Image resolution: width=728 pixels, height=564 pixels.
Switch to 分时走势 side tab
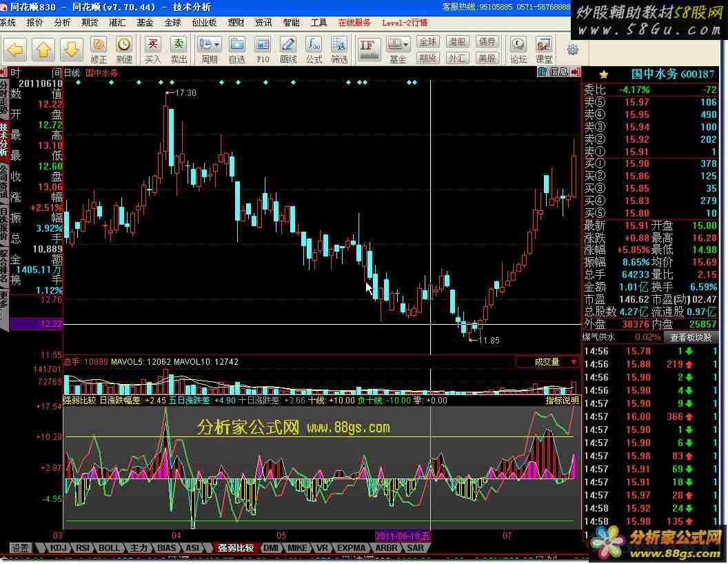[x=3, y=97]
